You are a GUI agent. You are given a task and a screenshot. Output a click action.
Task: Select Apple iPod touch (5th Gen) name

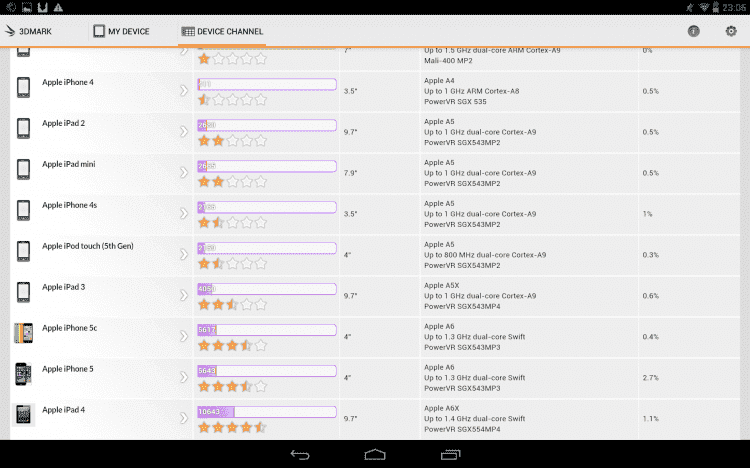click(x=88, y=246)
